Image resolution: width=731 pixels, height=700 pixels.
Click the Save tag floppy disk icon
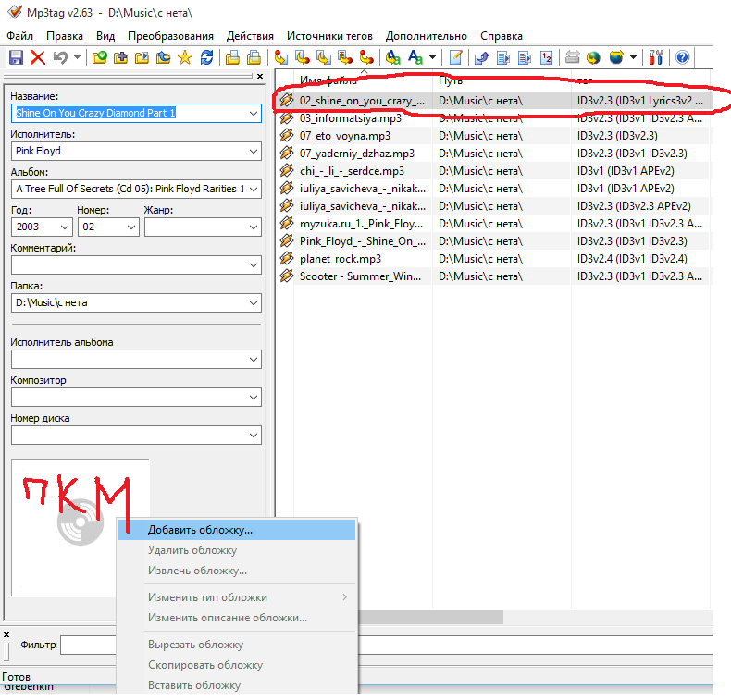coord(17,57)
